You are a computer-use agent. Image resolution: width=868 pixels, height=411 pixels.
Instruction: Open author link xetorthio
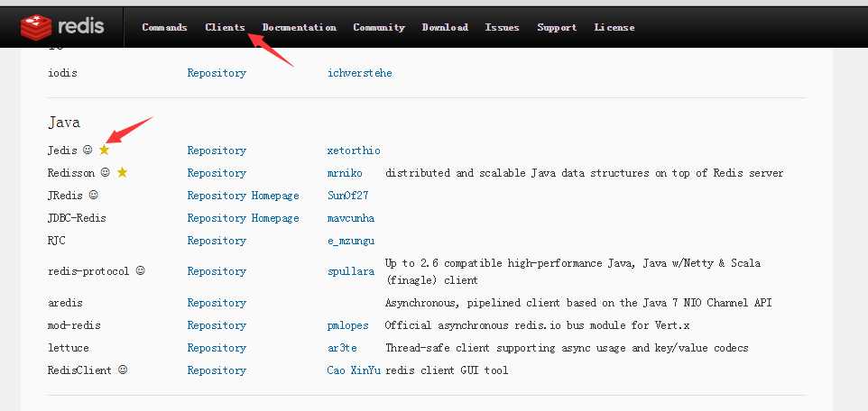(354, 151)
